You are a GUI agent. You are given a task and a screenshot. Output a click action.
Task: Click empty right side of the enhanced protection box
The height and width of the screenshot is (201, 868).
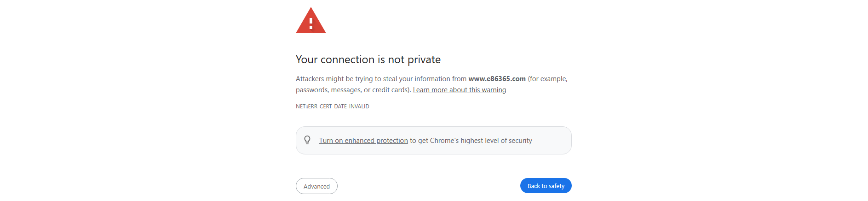(552, 141)
